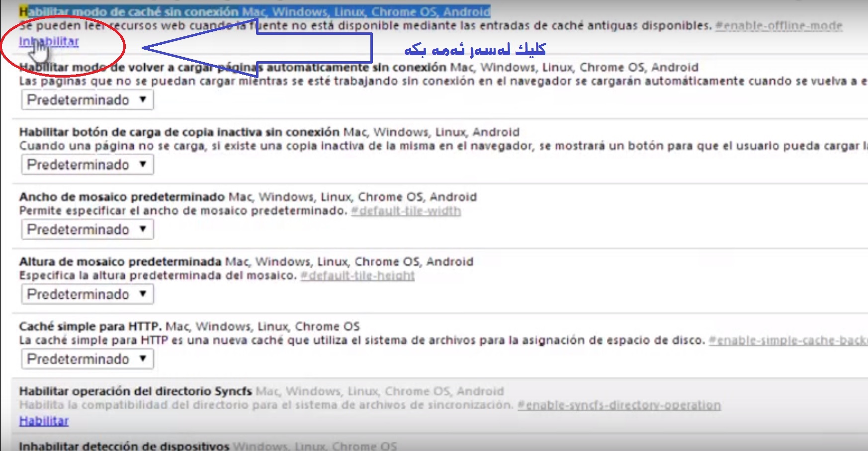Click Habilitar link for Syncfs directory operation
Screen dimensions: 868x451
click(x=44, y=421)
